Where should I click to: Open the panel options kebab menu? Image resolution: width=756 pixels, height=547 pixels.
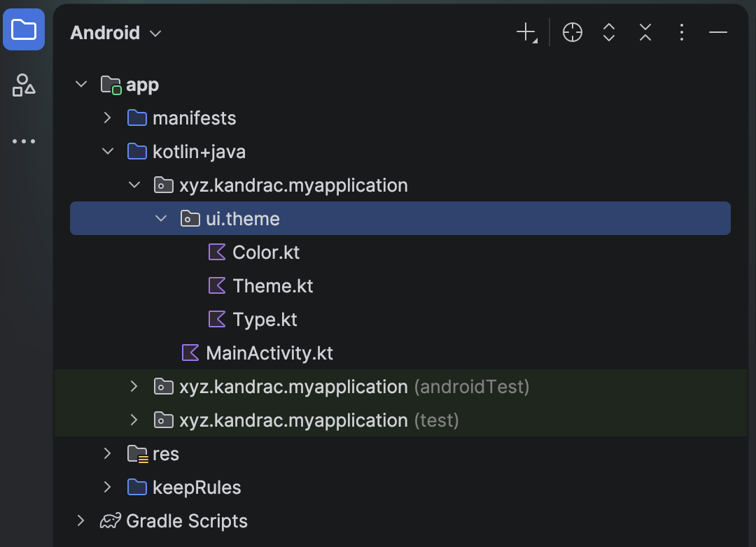pyautogui.click(x=681, y=33)
